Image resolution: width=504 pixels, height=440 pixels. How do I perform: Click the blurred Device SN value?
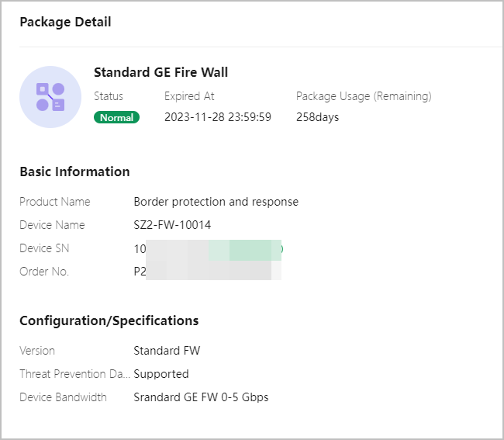tap(209, 248)
